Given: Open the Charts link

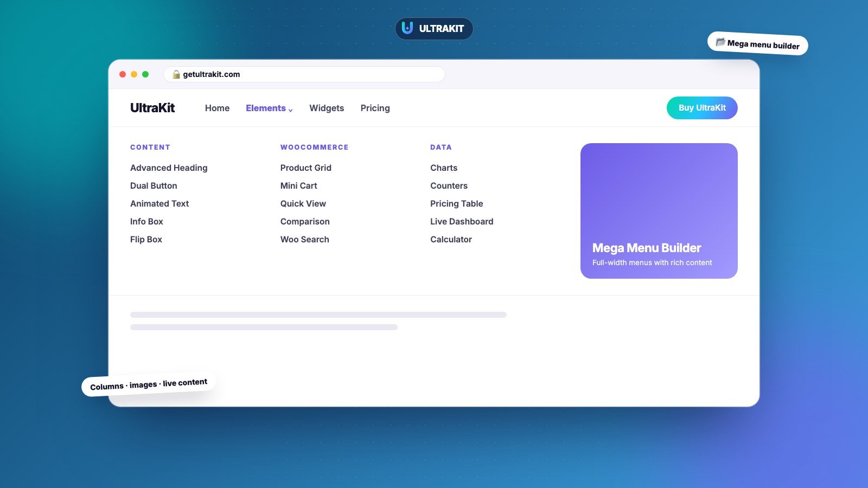Looking at the screenshot, I should coord(444,168).
